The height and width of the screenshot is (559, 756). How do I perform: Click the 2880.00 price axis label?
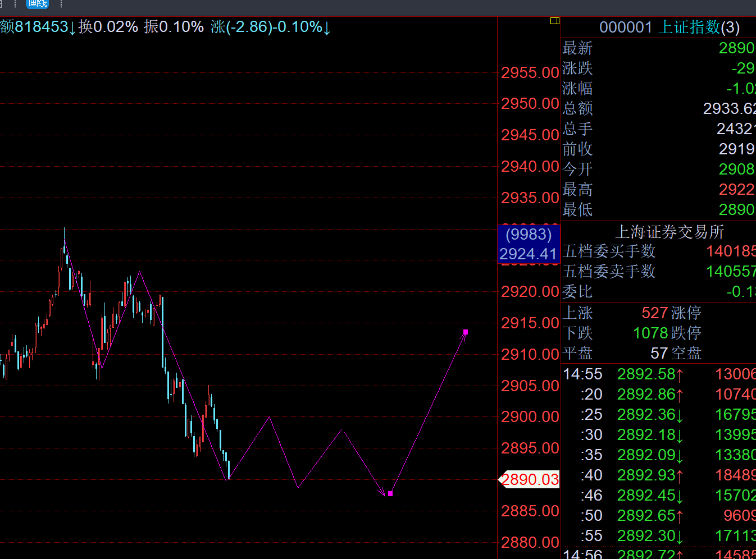[x=530, y=542]
